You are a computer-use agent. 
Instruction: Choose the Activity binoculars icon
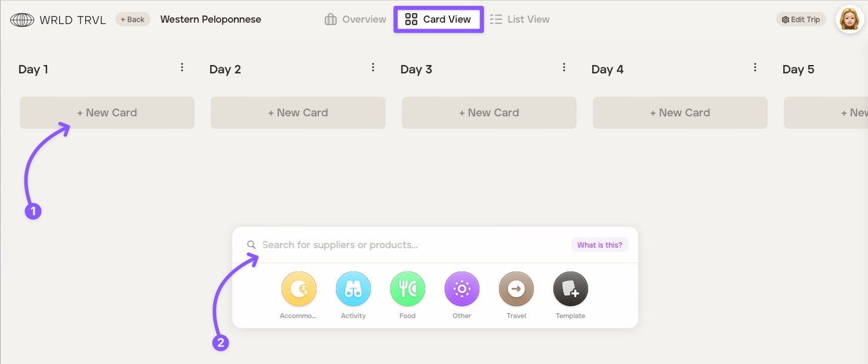point(353,289)
